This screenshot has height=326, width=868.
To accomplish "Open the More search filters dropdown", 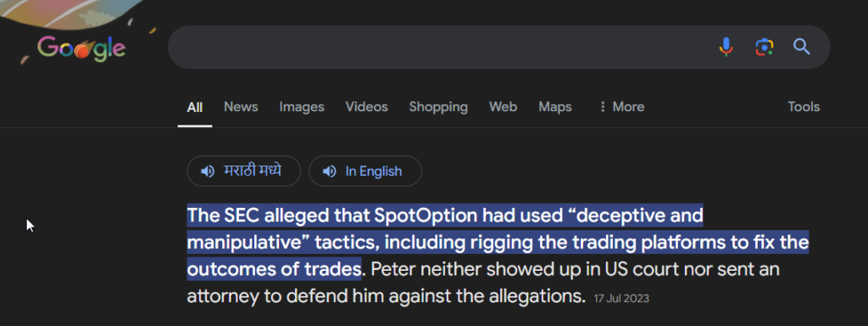I will pyautogui.click(x=621, y=106).
